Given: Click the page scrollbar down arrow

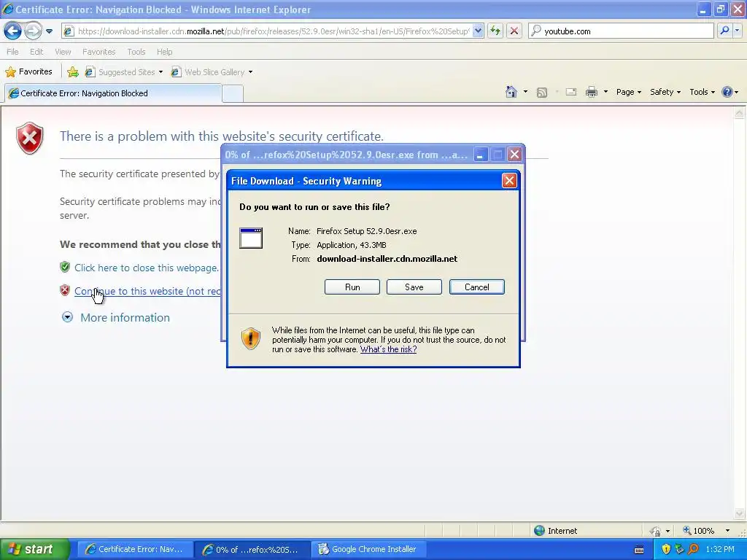Looking at the screenshot, I should [739, 514].
